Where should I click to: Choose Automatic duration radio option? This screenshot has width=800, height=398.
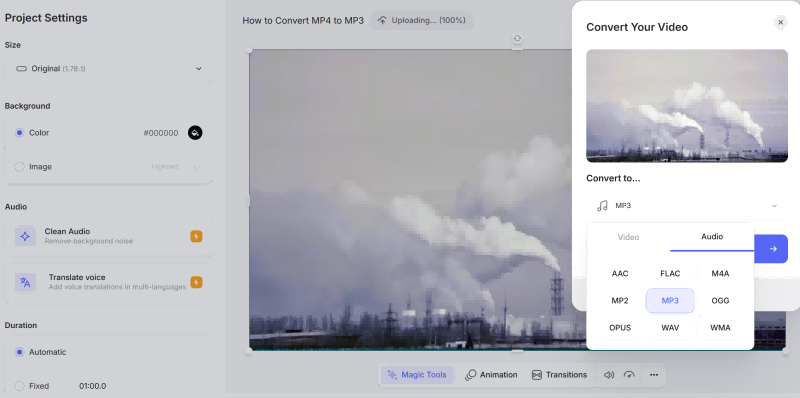(19, 352)
